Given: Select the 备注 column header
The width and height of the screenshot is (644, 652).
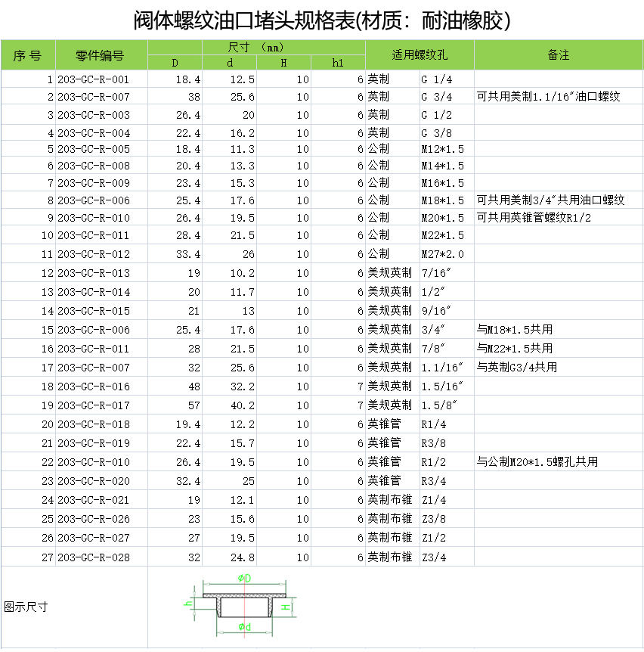Looking at the screenshot, I should pyautogui.click(x=558, y=55).
